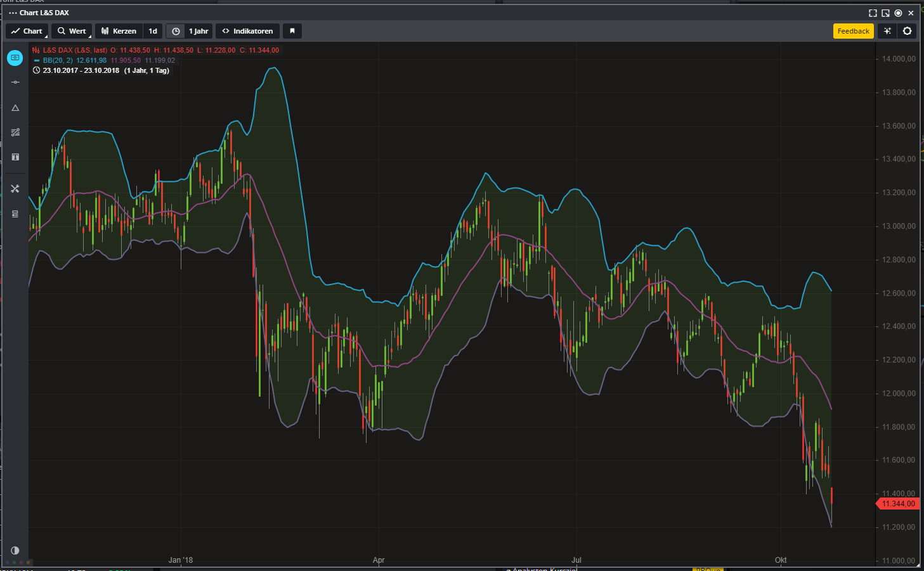
Task: Open the Indikatoren menu
Action: tap(247, 31)
